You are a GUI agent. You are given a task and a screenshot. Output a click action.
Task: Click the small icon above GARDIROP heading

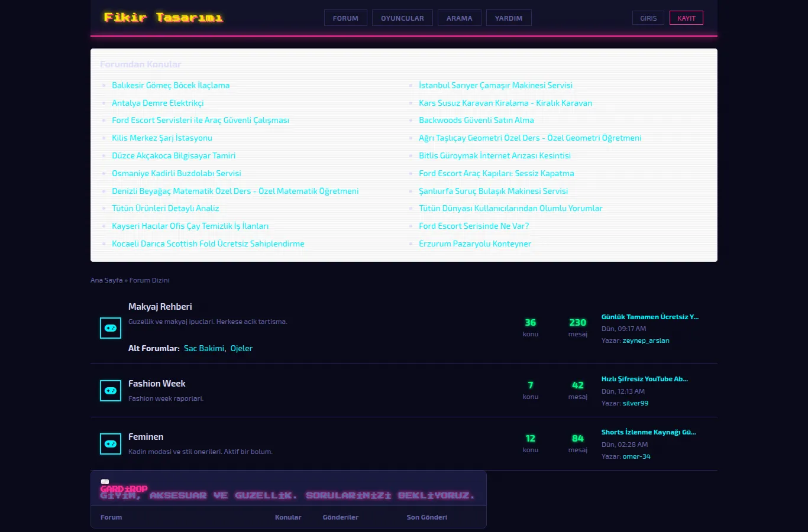point(105,482)
